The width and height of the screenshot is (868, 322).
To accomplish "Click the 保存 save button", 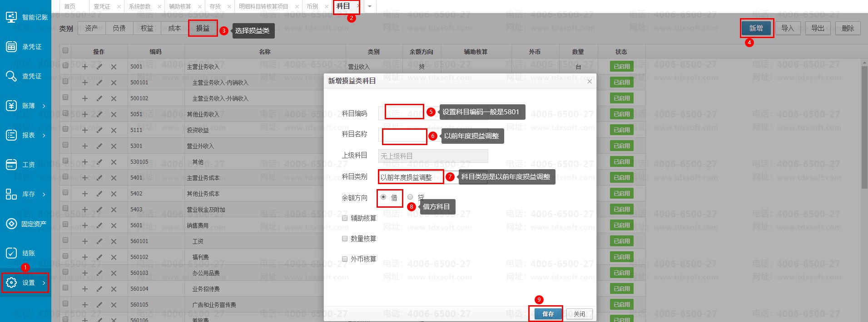I will (547, 314).
